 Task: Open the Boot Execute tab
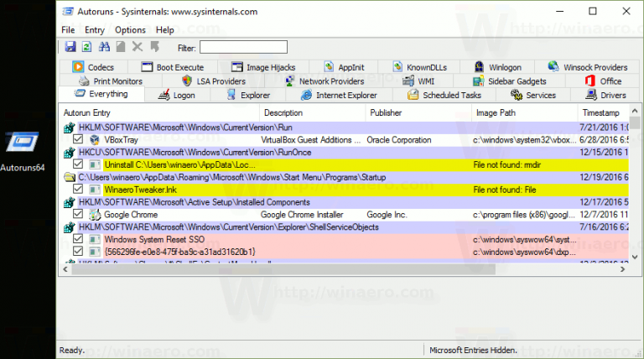[x=173, y=67]
